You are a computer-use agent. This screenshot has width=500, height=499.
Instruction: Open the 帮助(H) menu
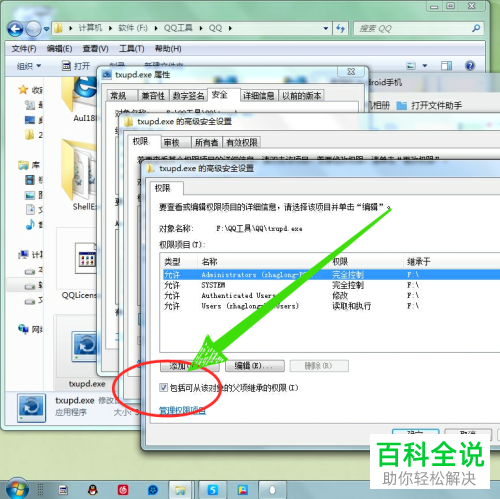(168, 49)
